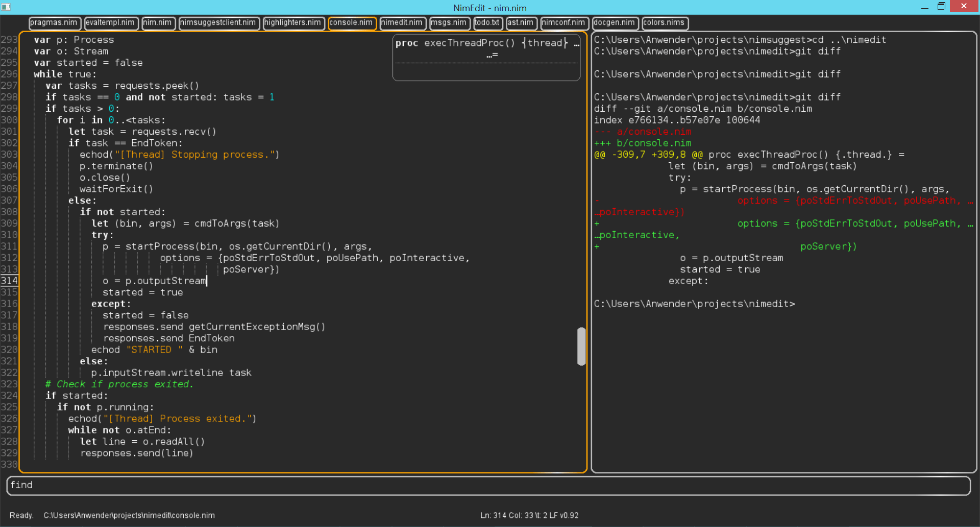Click the 'responses.send EndToken' line

[x=169, y=338]
